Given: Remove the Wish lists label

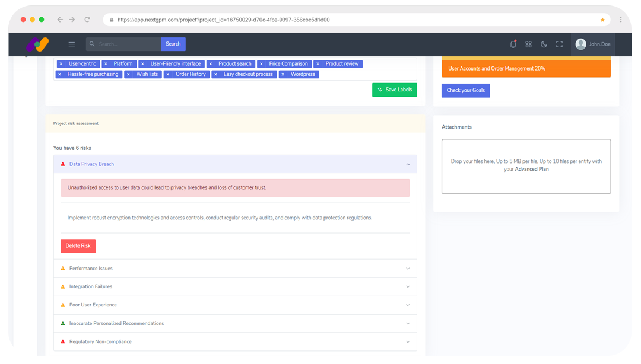Looking at the screenshot, I should click(x=128, y=74).
